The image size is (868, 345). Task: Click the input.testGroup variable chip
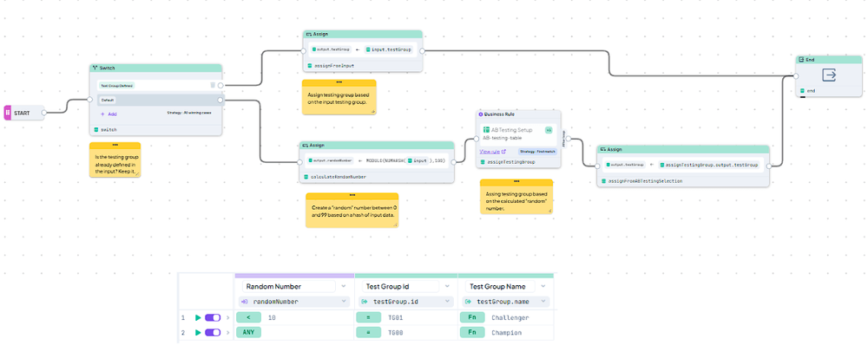(389, 49)
